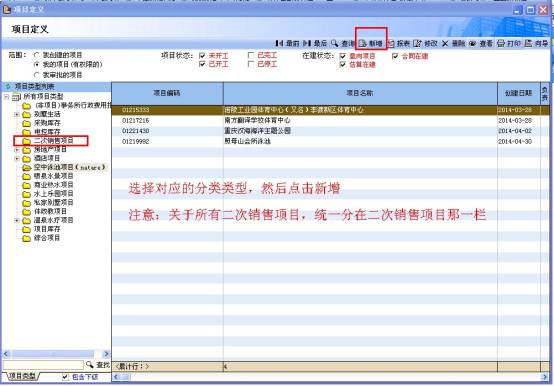Click folder icon of 房地产项目
This screenshot has width=554, height=386.
click(26, 150)
